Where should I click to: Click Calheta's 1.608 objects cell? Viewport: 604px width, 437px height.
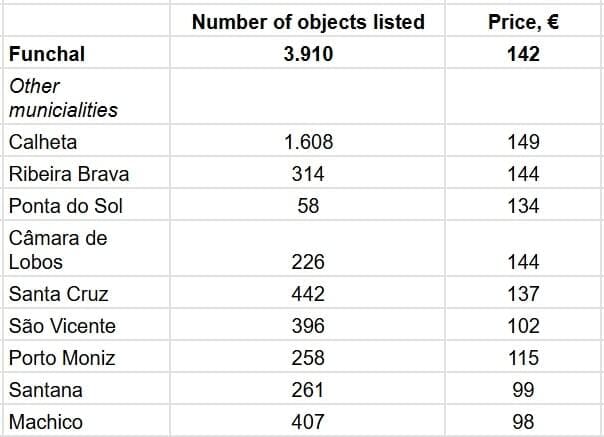(308, 142)
